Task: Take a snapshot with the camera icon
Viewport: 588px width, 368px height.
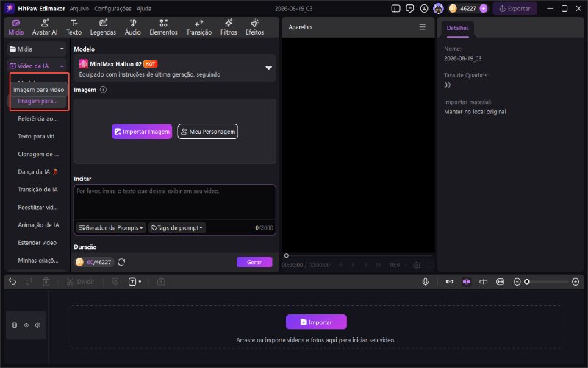Action: pos(416,265)
